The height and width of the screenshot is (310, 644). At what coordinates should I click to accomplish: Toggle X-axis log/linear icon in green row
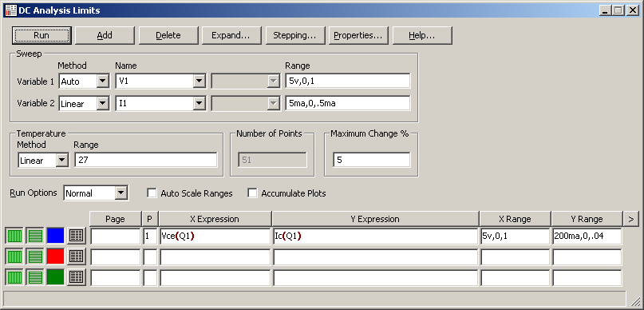tap(14, 277)
